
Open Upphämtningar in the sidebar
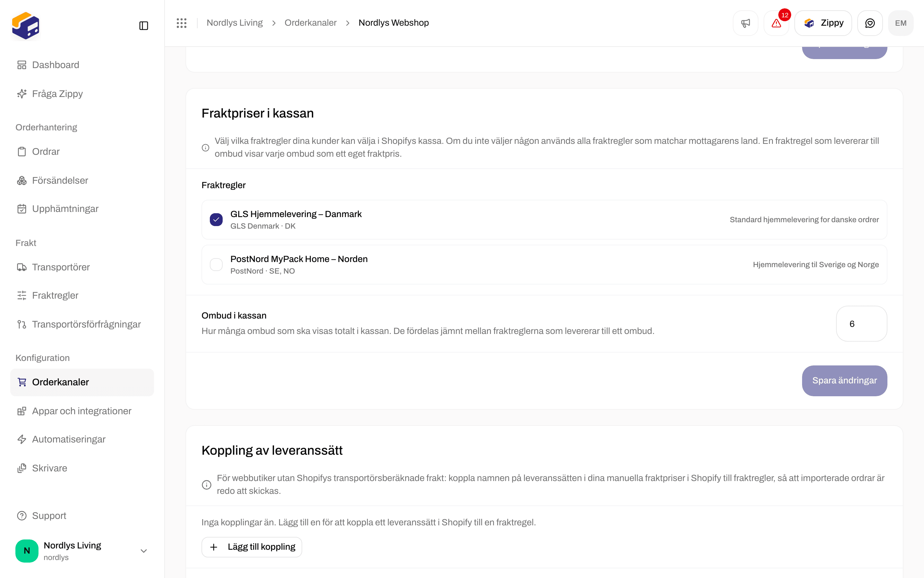[82, 209]
